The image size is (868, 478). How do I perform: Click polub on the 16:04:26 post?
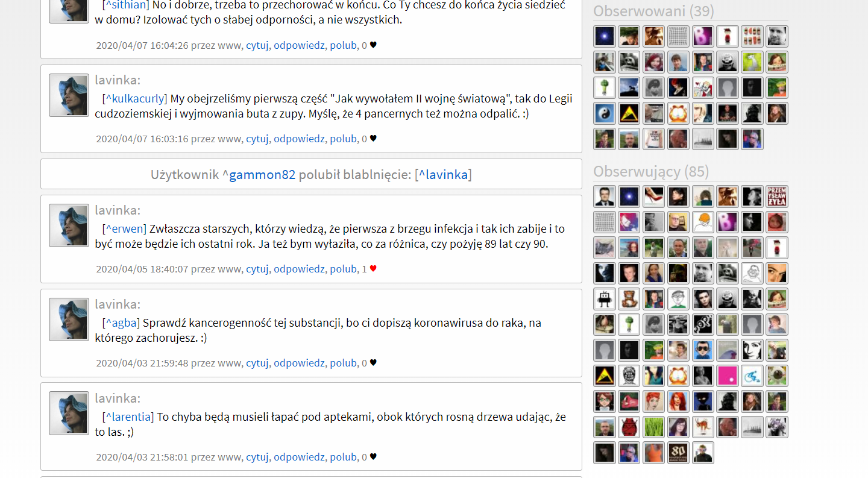tap(343, 45)
